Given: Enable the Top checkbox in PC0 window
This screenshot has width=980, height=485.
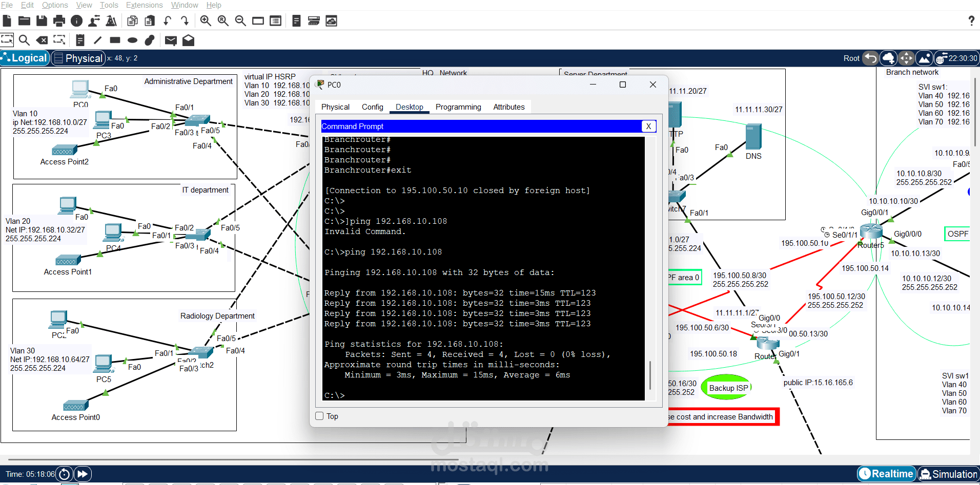Looking at the screenshot, I should [319, 416].
